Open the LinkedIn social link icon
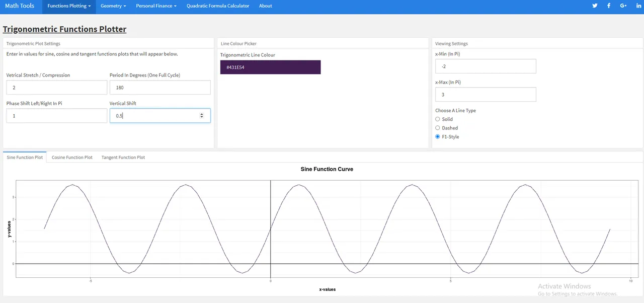Viewport: 644px width, 303px height. click(x=639, y=6)
